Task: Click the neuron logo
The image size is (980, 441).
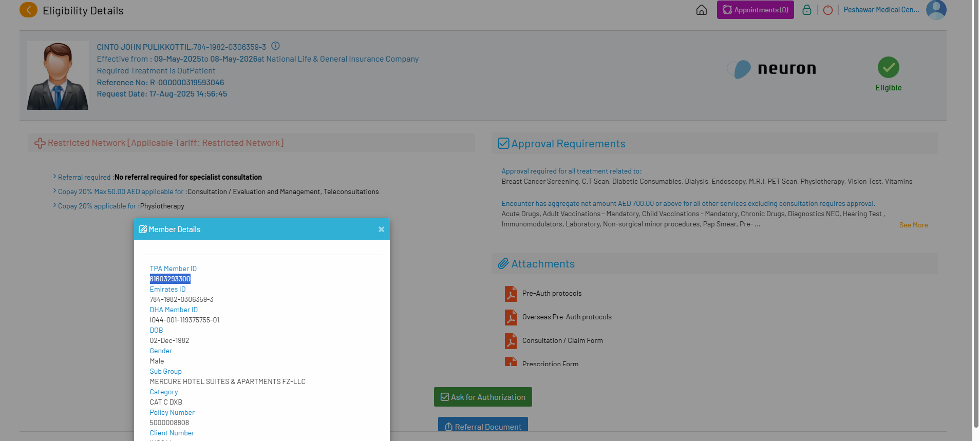Action: coord(771,69)
